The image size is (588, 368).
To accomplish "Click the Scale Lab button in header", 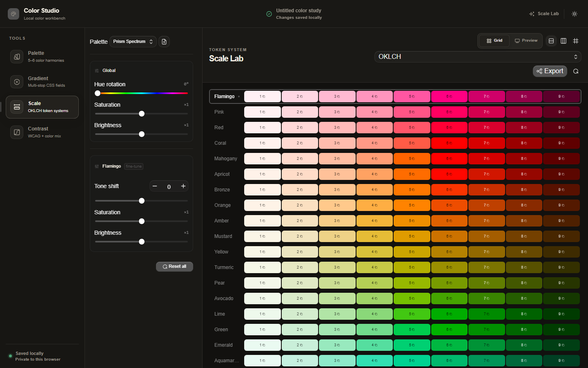I will (544, 14).
